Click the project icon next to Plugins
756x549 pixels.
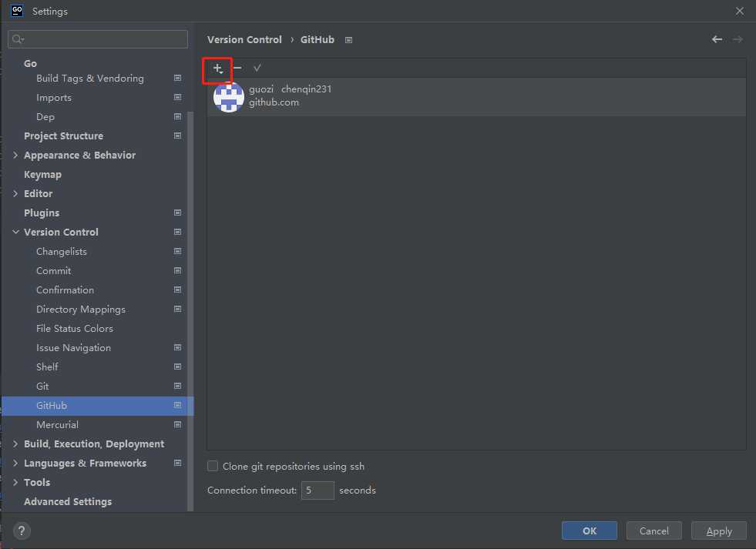[177, 213]
